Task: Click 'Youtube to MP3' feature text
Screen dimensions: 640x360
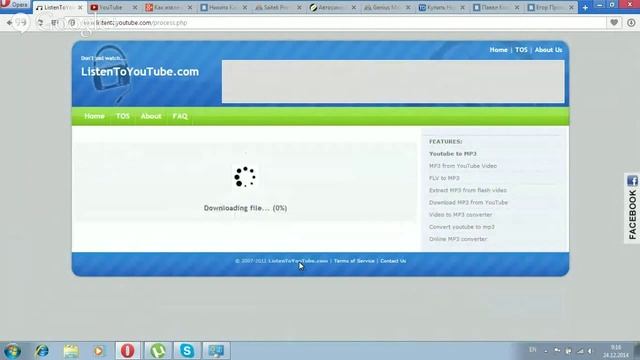Action: [453, 154]
